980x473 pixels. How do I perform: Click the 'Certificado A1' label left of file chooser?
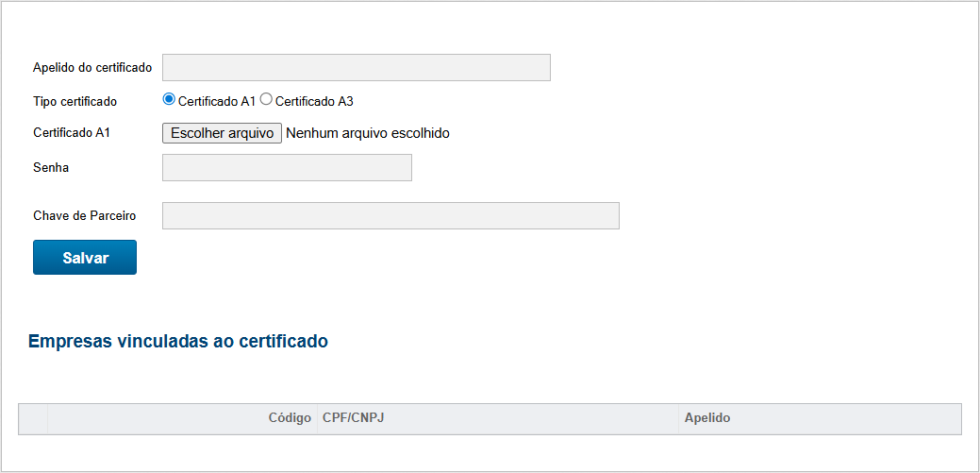point(72,133)
